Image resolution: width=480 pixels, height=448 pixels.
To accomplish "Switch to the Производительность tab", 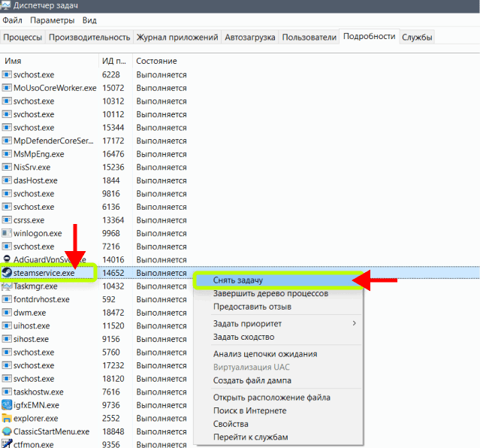I will (x=89, y=37).
